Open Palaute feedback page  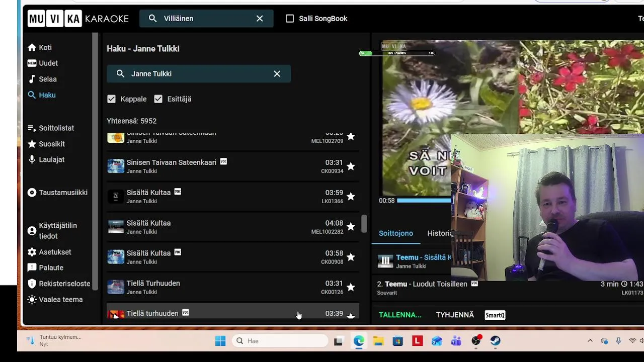(45, 267)
